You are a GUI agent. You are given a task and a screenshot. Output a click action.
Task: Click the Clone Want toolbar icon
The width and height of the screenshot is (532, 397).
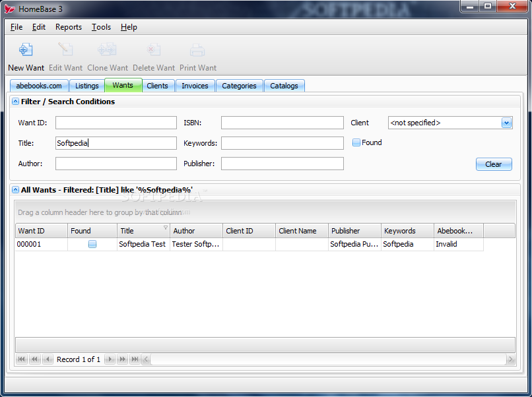(108, 50)
